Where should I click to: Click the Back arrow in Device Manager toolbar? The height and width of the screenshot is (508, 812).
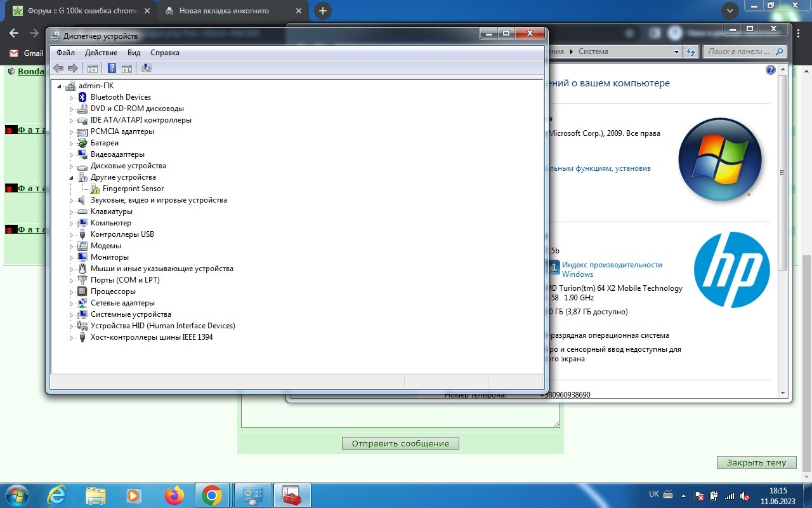[58, 68]
